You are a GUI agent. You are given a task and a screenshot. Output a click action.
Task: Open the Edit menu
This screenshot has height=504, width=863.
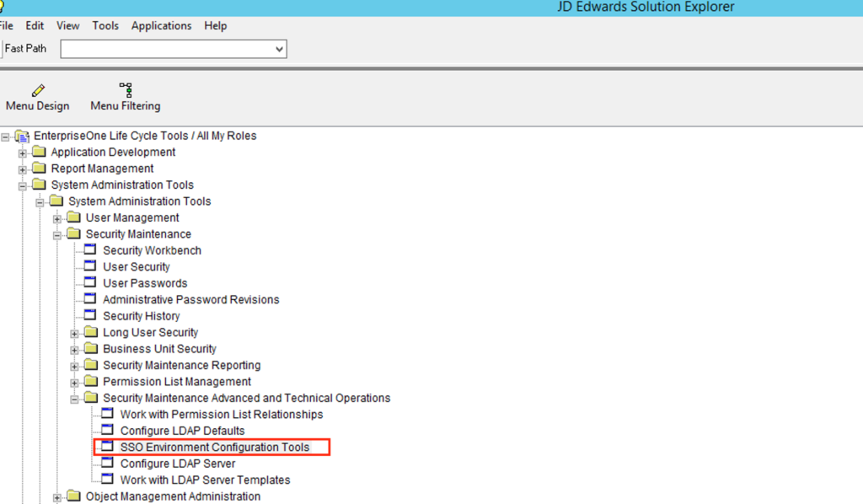[x=35, y=25]
